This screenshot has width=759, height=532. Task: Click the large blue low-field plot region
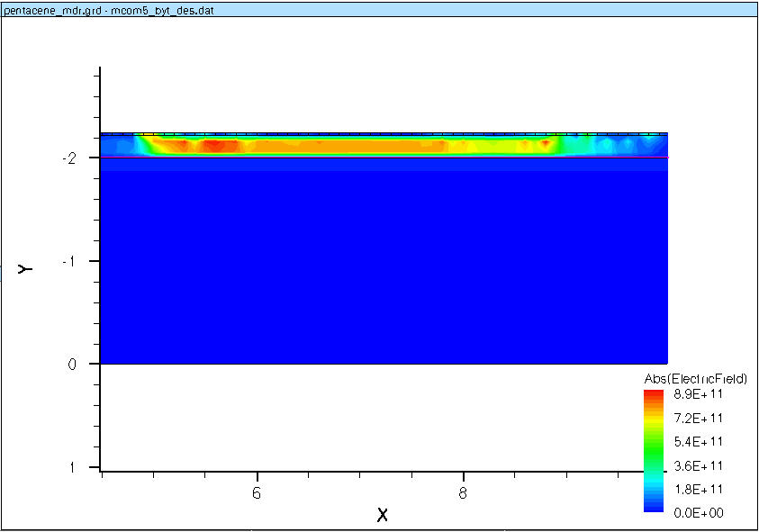pos(383,270)
